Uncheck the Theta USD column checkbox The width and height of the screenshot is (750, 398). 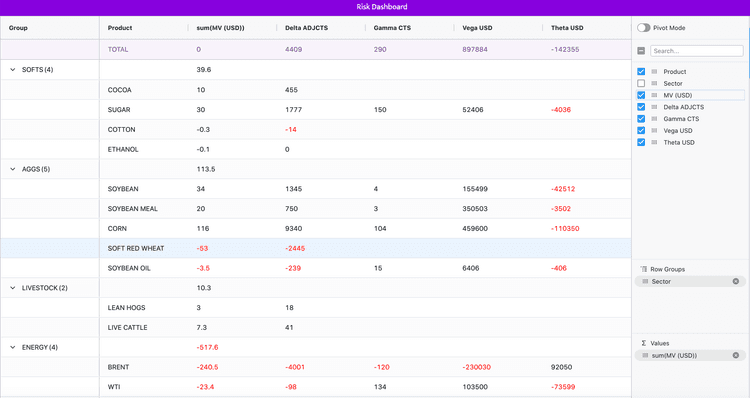(641, 142)
